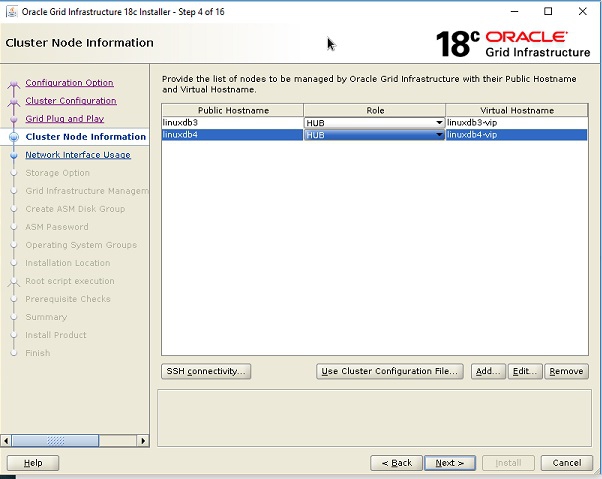Add a new cluster node
602x479 pixels.
pos(488,372)
